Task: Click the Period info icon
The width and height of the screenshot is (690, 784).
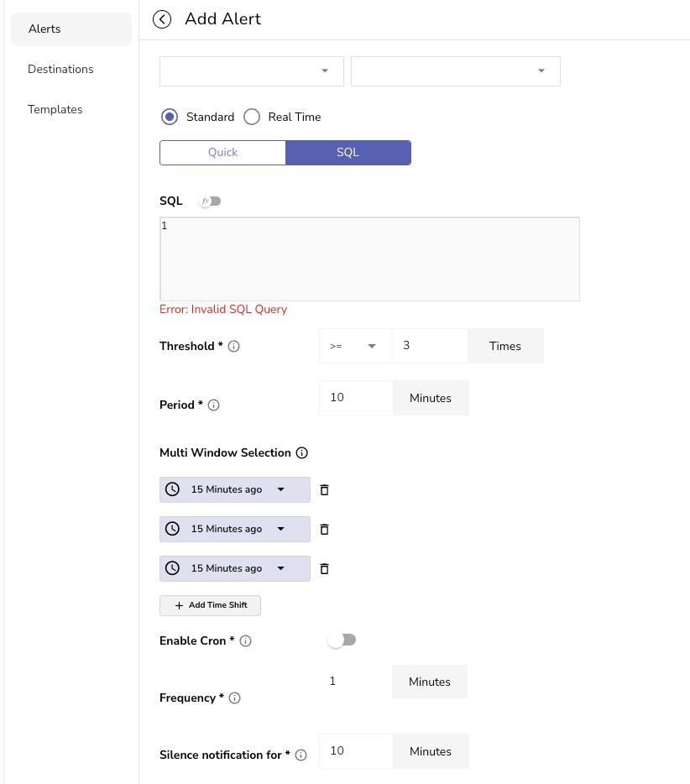Action: pyautogui.click(x=214, y=405)
